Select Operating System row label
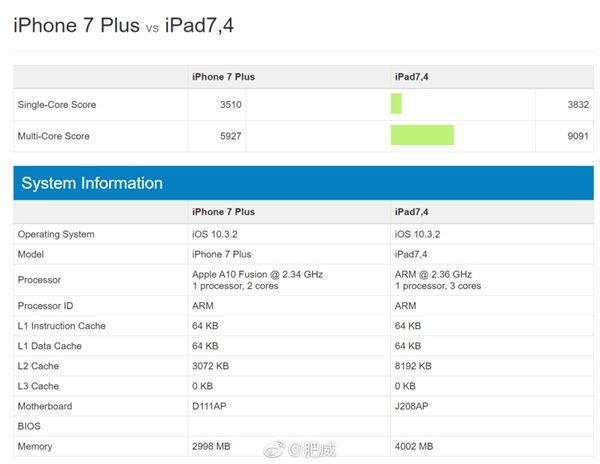Screen dimensions: 600x464 click(56, 234)
